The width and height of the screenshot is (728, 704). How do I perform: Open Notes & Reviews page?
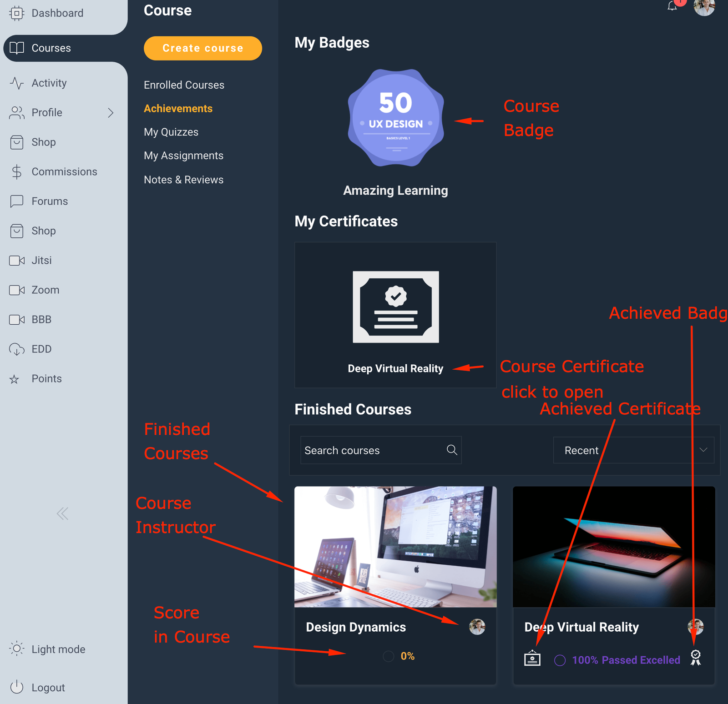click(183, 180)
